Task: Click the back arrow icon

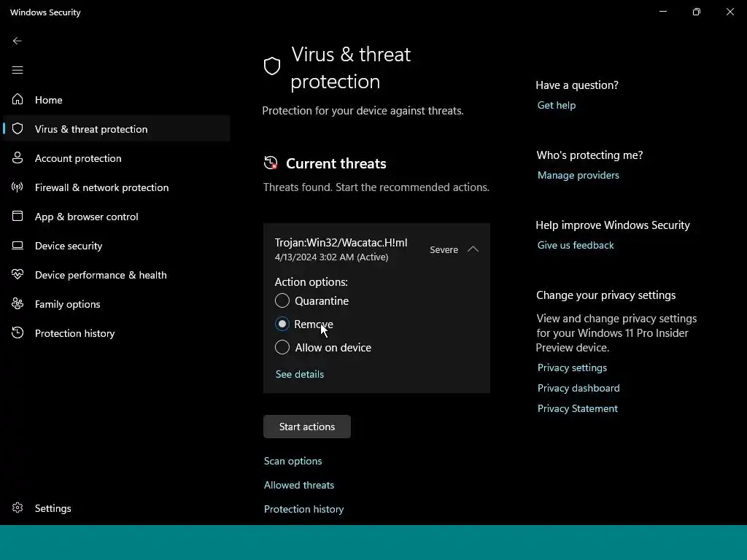Action: click(x=18, y=41)
